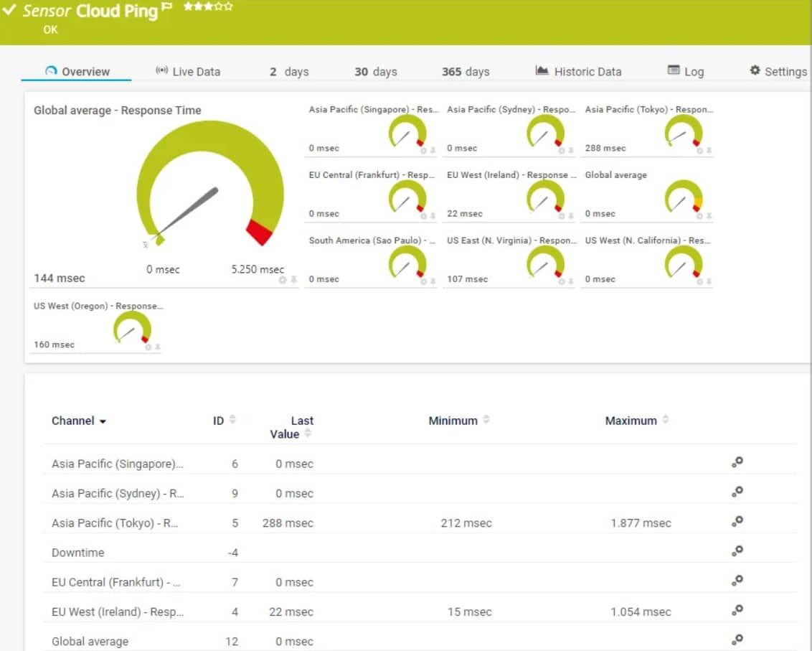Click gear icon on US West (Oregon) gauge
Viewport: 812px width, 651px height.
(x=148, y=347)
